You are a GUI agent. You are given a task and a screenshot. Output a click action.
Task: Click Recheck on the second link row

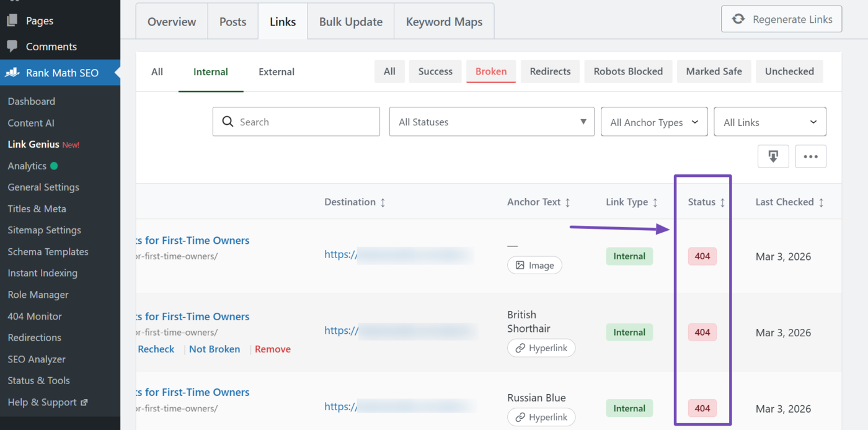[x=156, y=349]
